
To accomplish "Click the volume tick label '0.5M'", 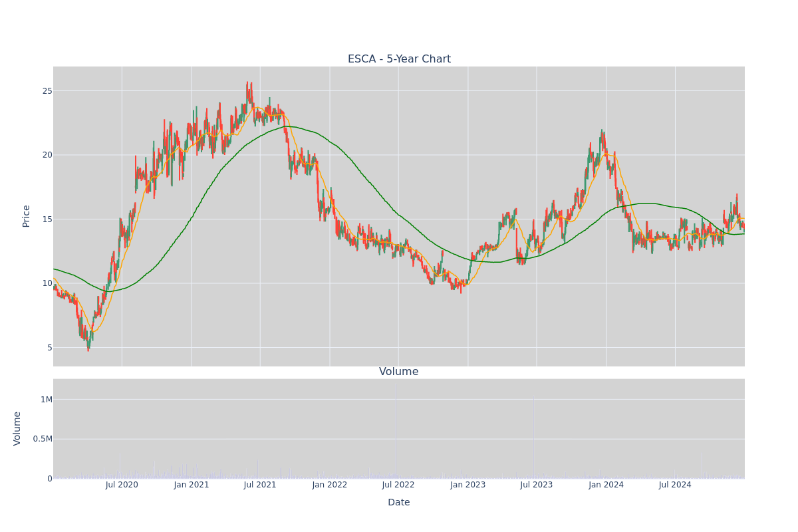I will pyautogui.click(x=43, y=439).
